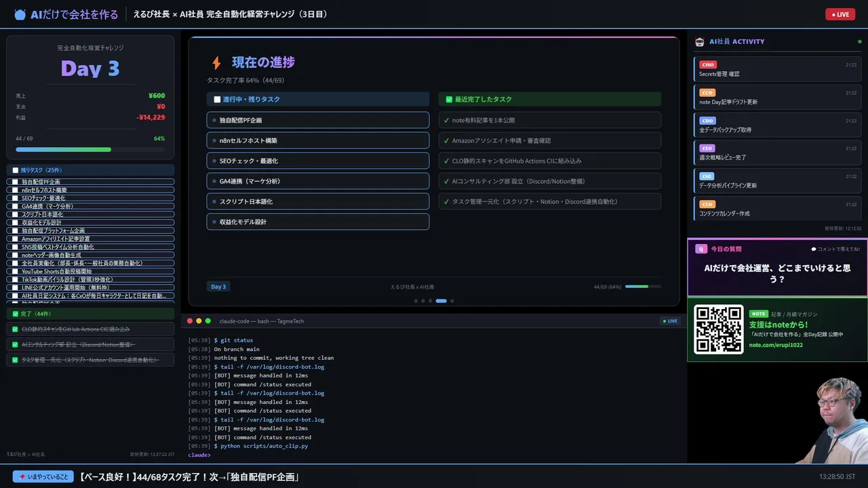Screen dimensions: 868x488
Task: Click the yellow dot in terminal title bar
Action: point(199,321)
